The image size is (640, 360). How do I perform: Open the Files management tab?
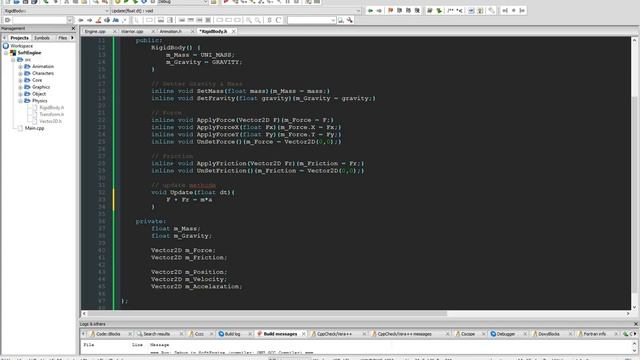(62, 38)
